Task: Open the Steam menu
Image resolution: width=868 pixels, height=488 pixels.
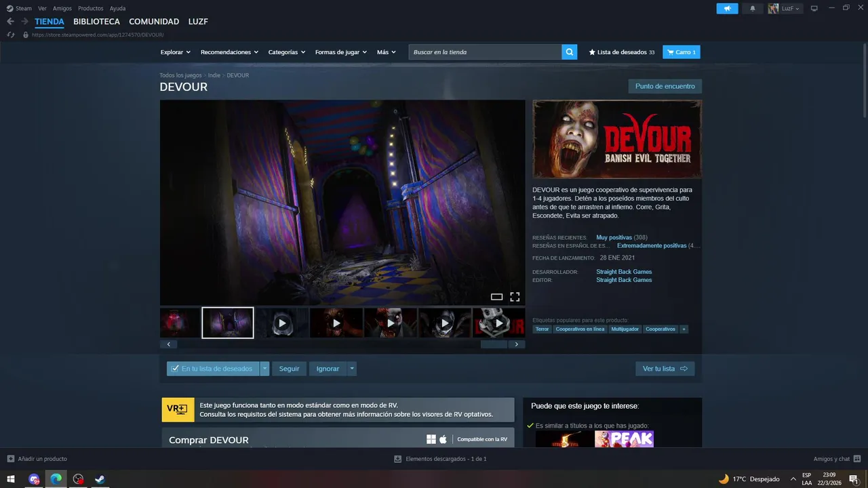Action: click(24, 8)
